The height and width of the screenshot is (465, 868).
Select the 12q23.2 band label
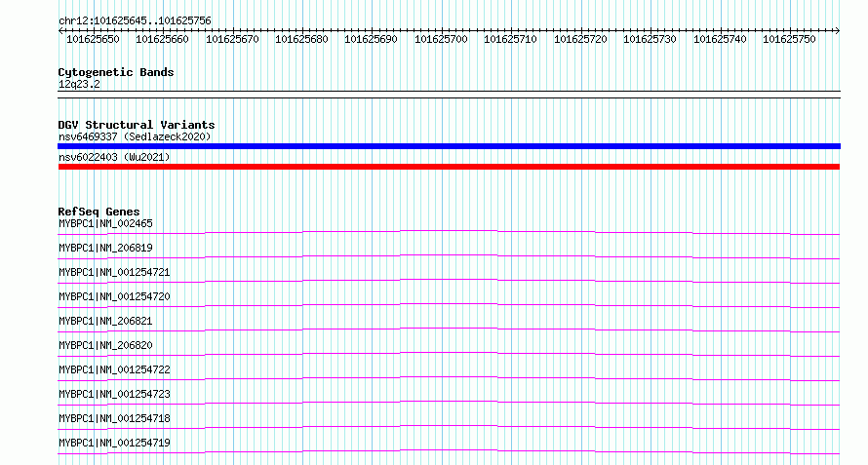click(79, 85)
